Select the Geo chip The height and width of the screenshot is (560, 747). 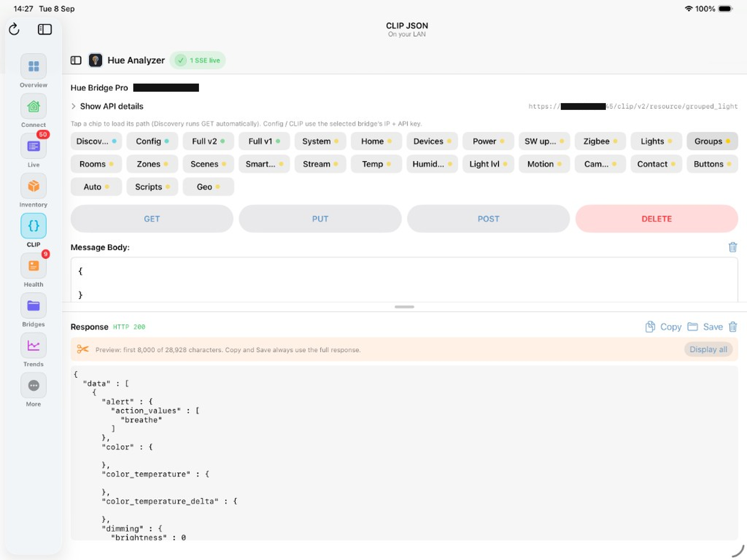tap(208, 187)
